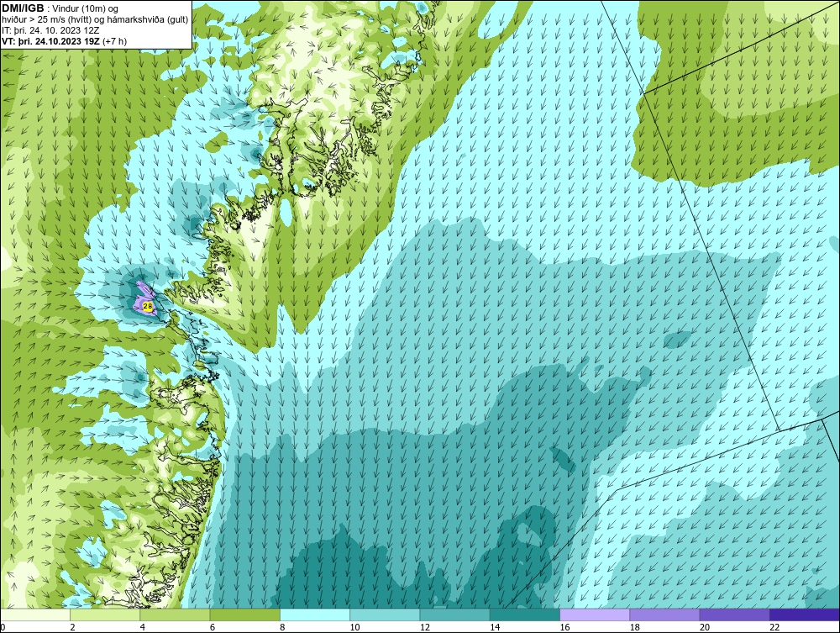Screen dimensions: 840x633
Task: Click the 8–10 m/s pale cyan legend band
Action: click(315, 615)
